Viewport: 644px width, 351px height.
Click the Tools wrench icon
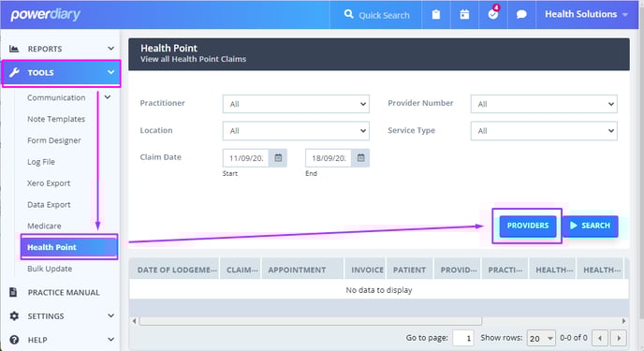[x=14, y=73]
